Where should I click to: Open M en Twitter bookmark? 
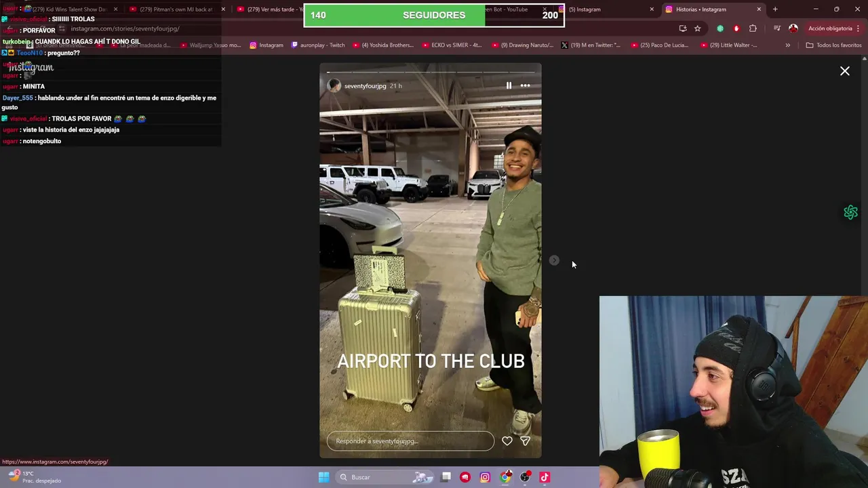(x=591, y=45)
